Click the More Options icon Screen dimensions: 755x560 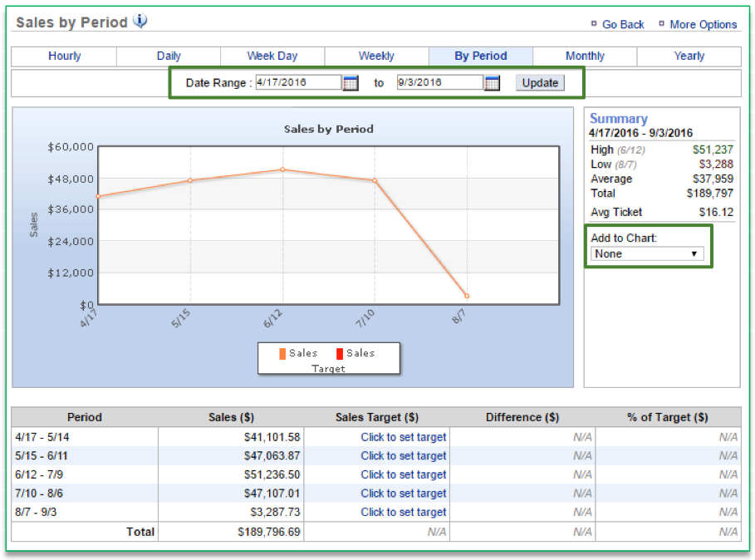[660, 25]
